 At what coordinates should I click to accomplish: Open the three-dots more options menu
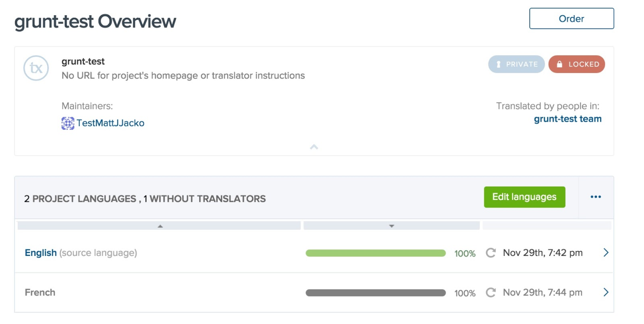pyautogui.click(x=596, y=197)
